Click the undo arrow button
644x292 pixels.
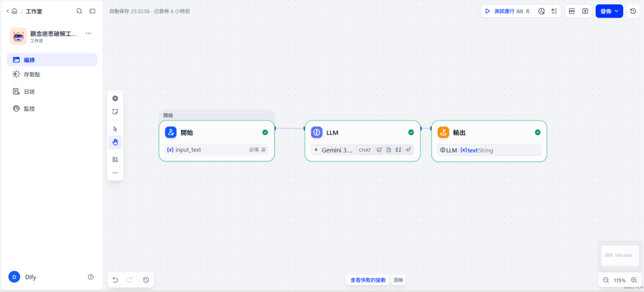click(116, 280)
